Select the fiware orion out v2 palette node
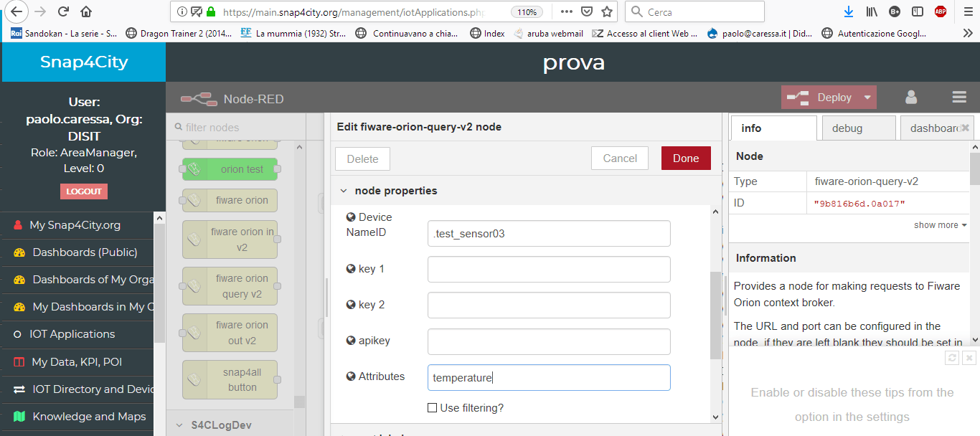This screenshot has width=980, height=436. pos(230,333)
